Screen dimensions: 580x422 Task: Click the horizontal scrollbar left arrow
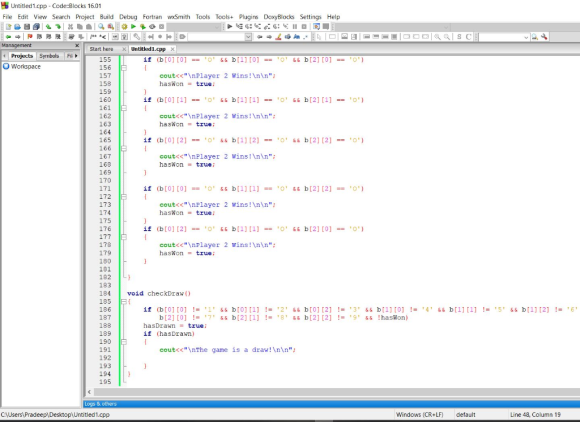pos(90,392)
